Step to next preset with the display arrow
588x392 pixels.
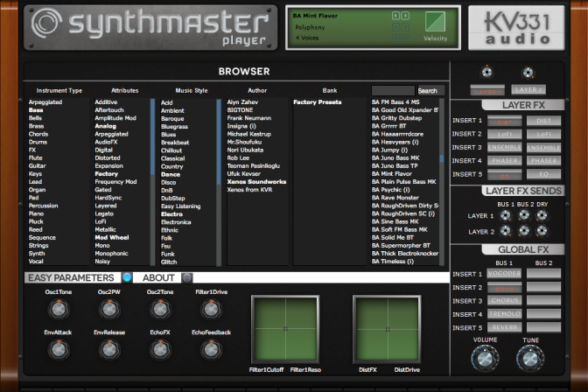point(405,16)
